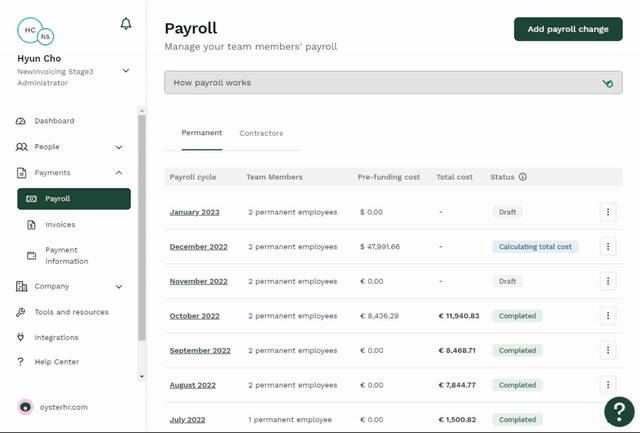Click the € 8,468.71 total cost value
This screenshot has width=640, height=433.
[x=457, y=351]
